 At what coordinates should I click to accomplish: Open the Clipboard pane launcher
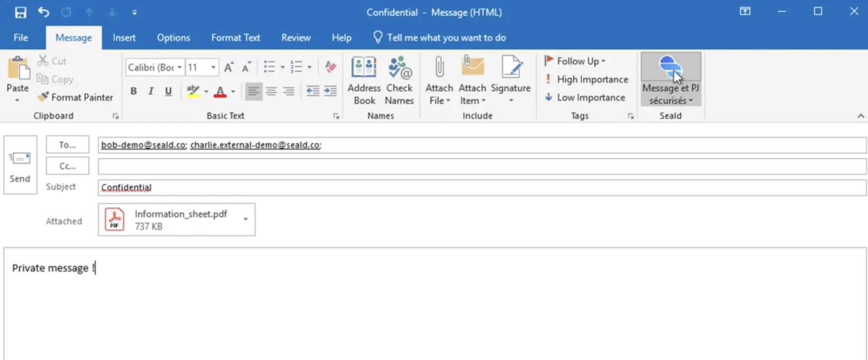click(x=115, y=116)
